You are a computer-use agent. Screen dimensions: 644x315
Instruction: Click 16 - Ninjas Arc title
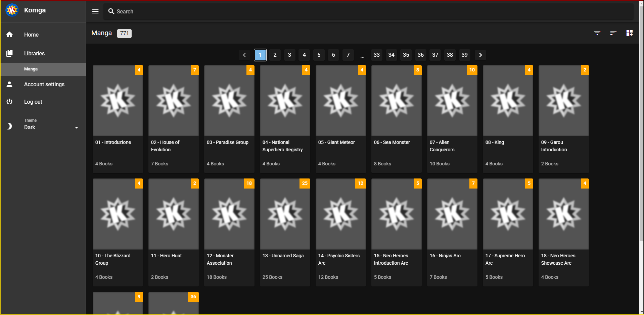[445, 256]
